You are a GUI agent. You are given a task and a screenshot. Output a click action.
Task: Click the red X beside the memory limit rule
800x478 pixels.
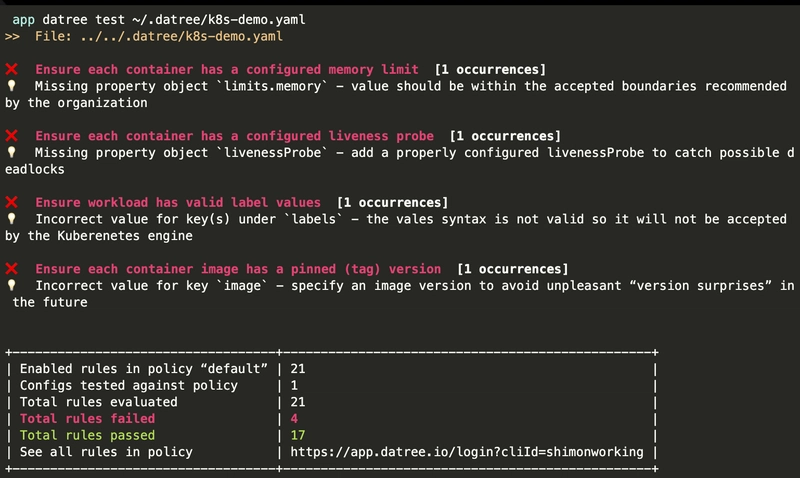[11, 69]
